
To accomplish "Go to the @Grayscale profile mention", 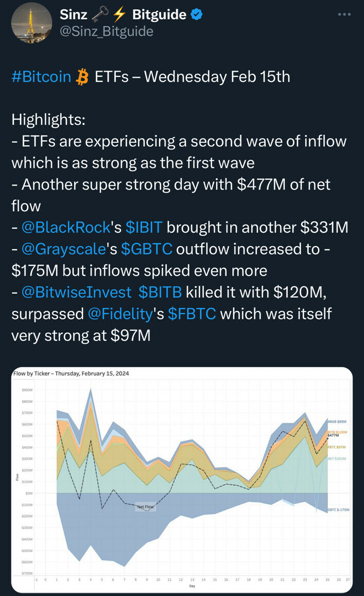I will point(63,249).
